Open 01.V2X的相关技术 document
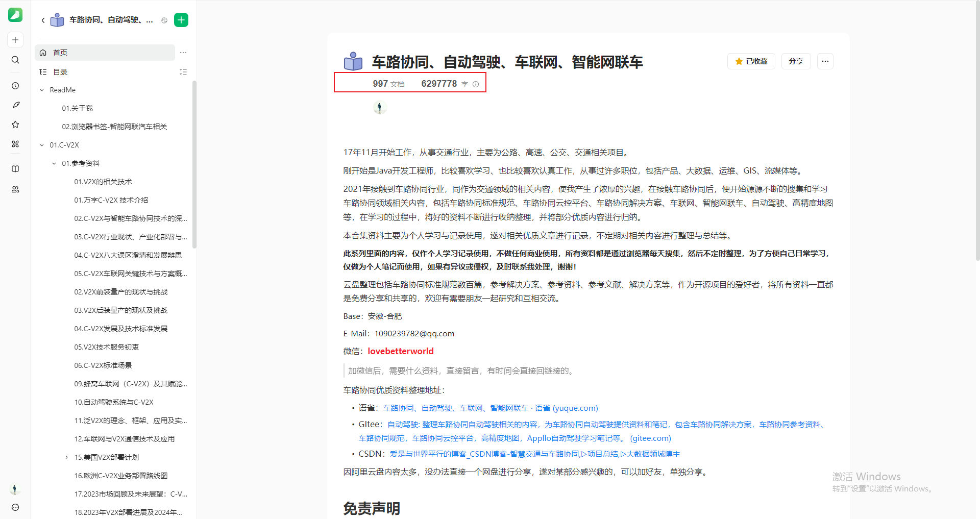Image resolution: width=980 pixels, height=519 pixels. [103, 182]
